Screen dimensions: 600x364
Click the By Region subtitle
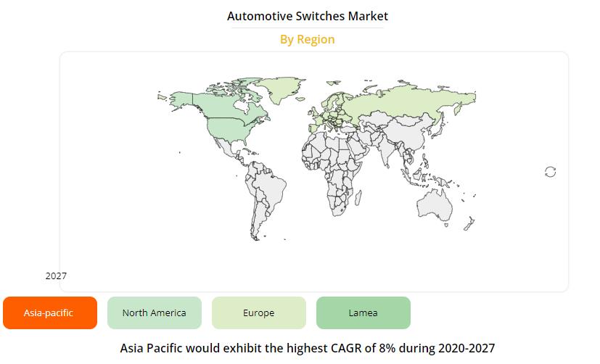coord(308,39)
